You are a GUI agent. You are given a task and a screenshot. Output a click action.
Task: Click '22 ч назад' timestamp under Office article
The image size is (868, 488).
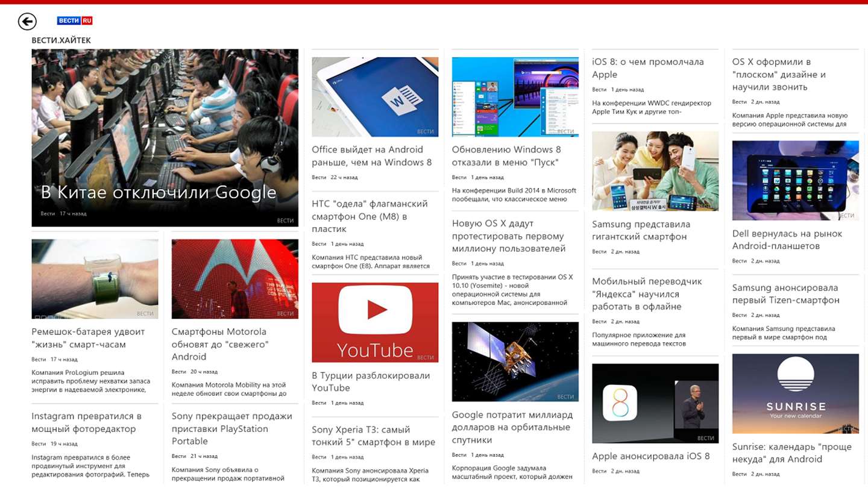344,177
